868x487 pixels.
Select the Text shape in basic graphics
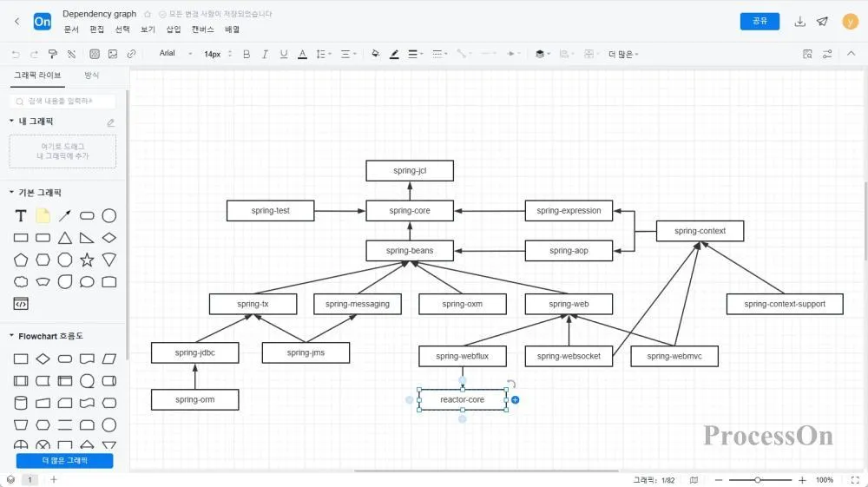[x=21, y=216]
